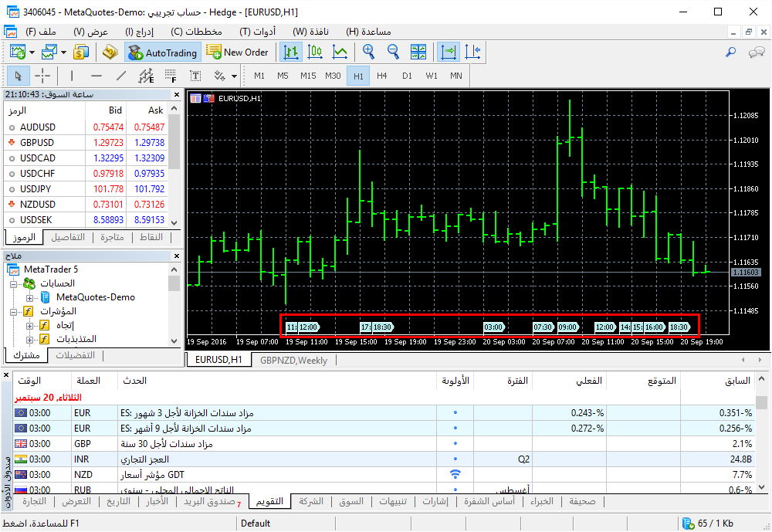Viewport: 772px width, 532px height.
Task: Toggle the AutoTrading button
Action: (162, 53)
